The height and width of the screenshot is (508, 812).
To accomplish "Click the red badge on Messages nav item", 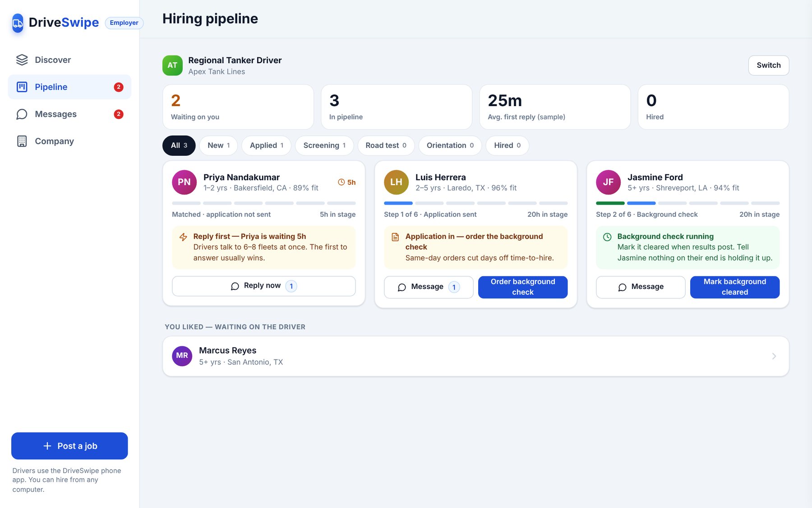I will click(119, 114).
